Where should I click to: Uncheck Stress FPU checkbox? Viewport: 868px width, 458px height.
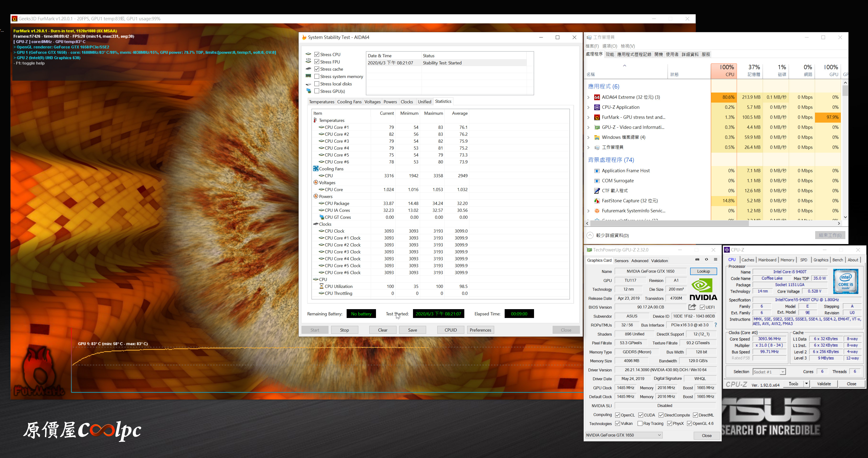(x=317, y=62)
